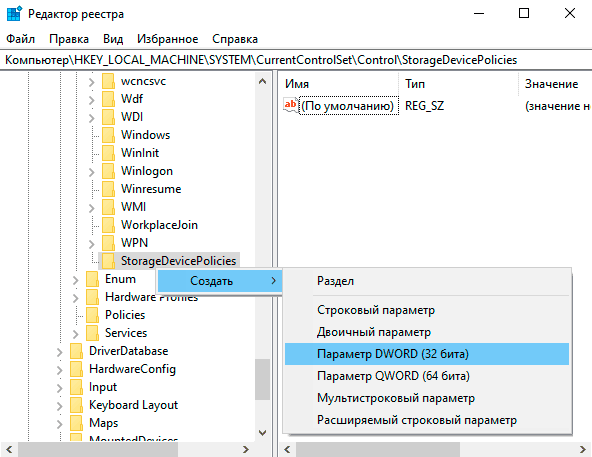The image size is (592, 457).
Task: Expand the Keyboard Layout tree node
Action: coord(60,406)
